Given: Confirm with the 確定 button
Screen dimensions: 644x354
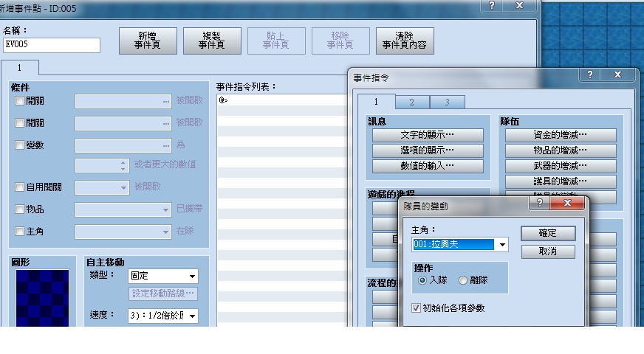Looking at the screenshot, I should pyautogui.click(x=548, y=233).
